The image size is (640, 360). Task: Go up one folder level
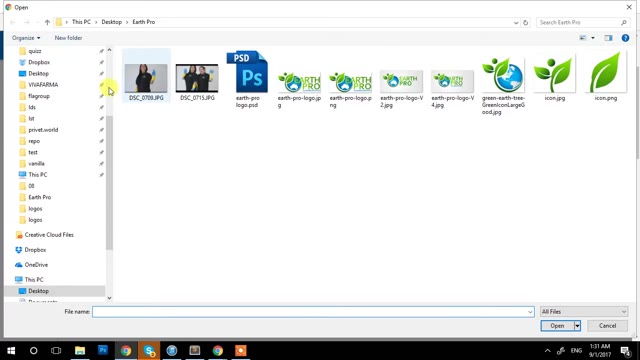47,22
